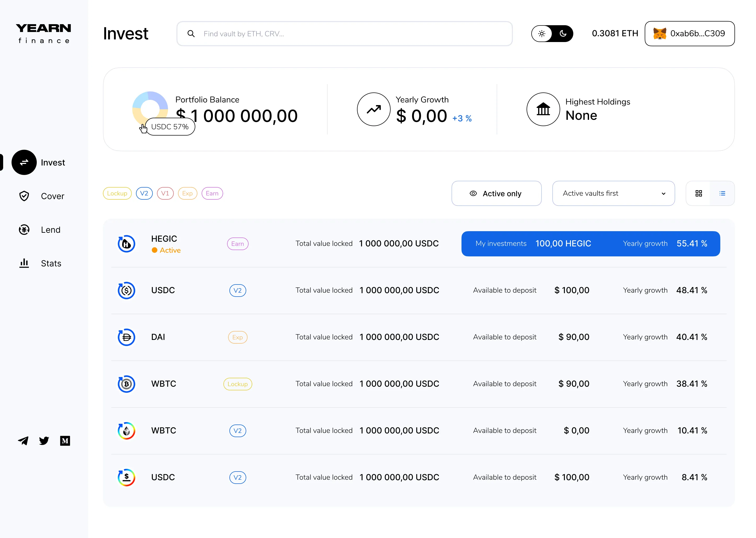Filter vaults by Lockup tag
This screenshot has width=756, height=538.
coord(117,193)
